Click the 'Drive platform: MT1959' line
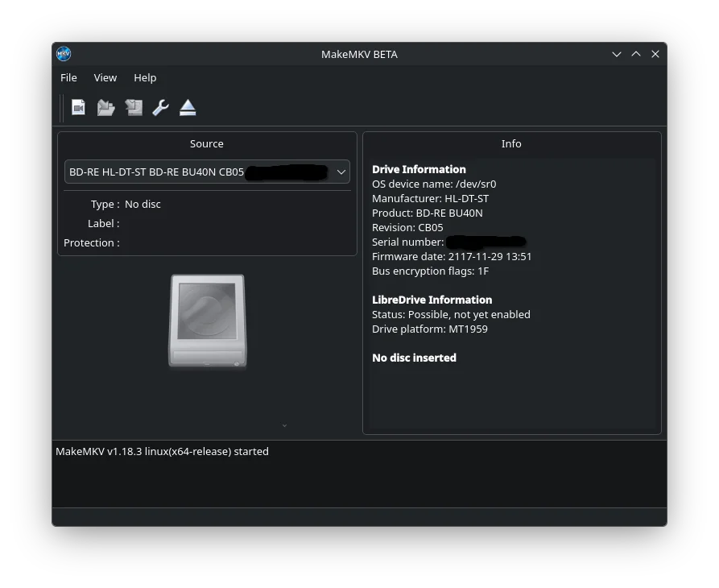 [x=430, y=329]
